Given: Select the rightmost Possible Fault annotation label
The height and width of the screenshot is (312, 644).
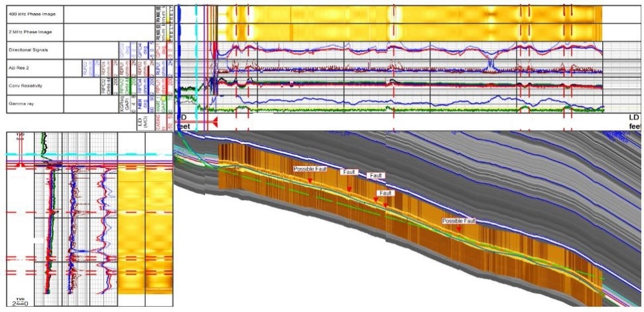Looking at the screenshot, I should (x=460, y=220).
